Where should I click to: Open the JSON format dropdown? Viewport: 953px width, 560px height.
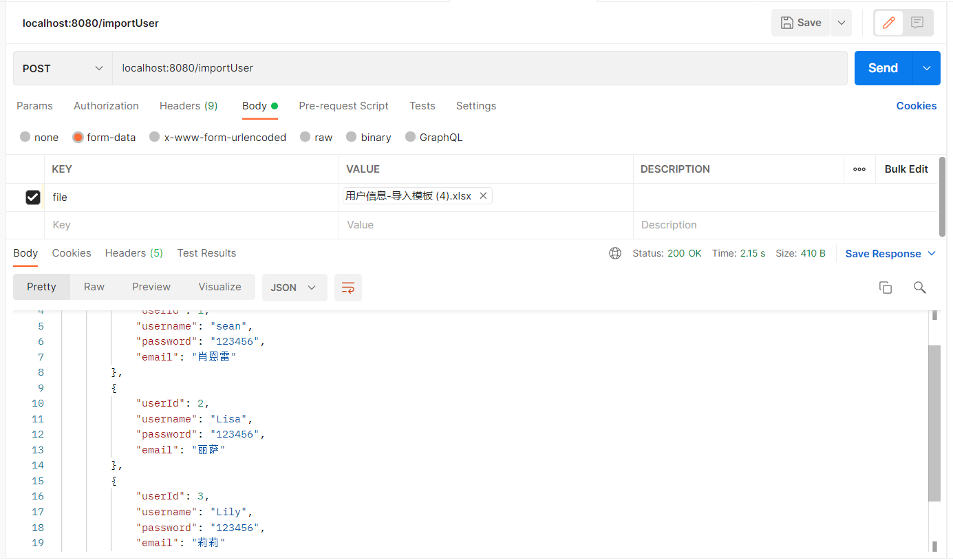pyautogui.click(x=295, y=288)
